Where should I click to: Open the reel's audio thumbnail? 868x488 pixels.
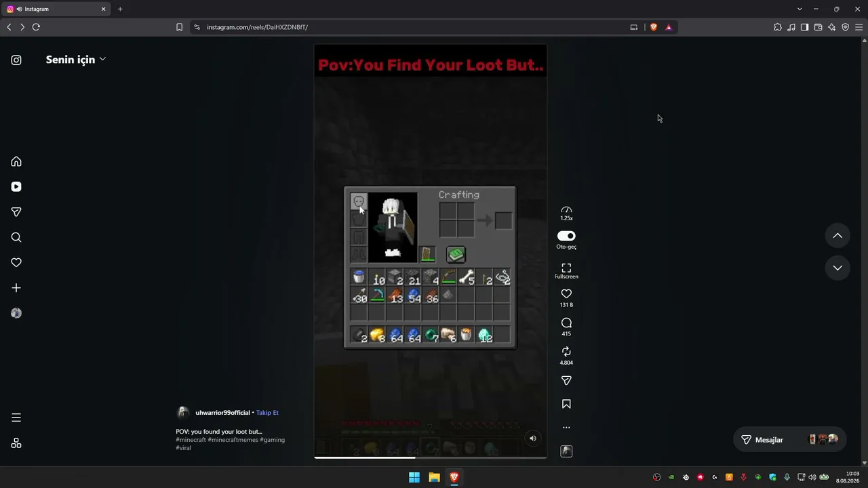click(566, 451)
